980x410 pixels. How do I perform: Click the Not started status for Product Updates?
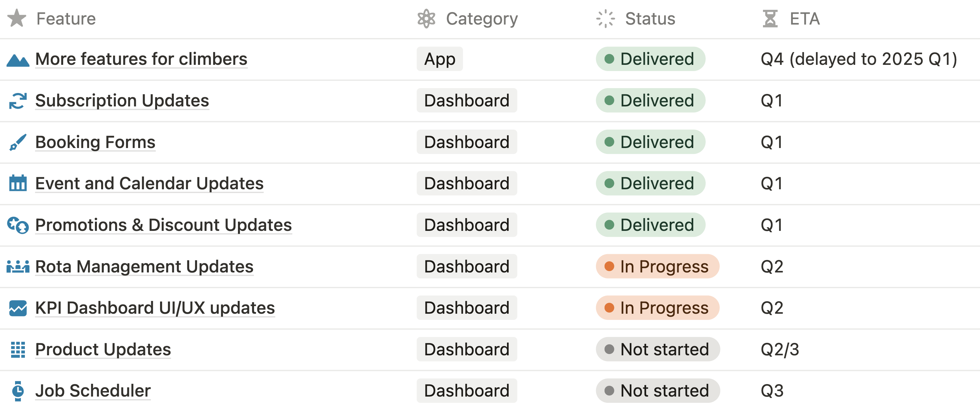pos(657,349)
